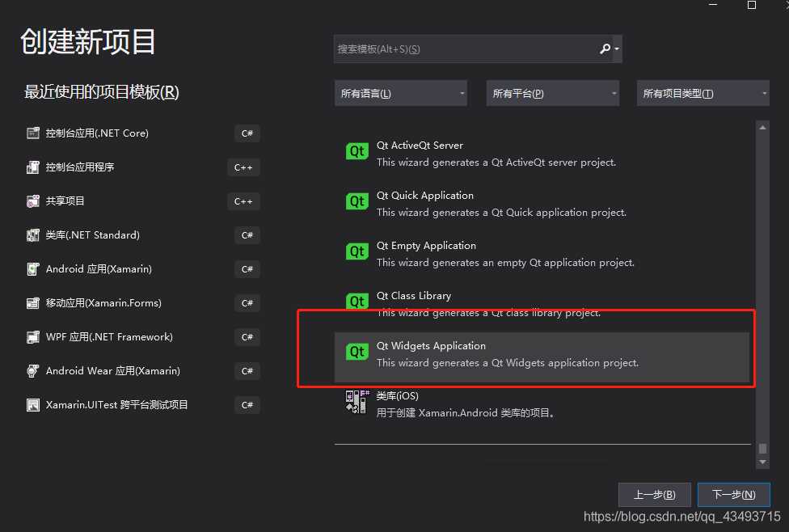Click the search magnifier icon
789x532 pixels.
[x=605, y=49]
